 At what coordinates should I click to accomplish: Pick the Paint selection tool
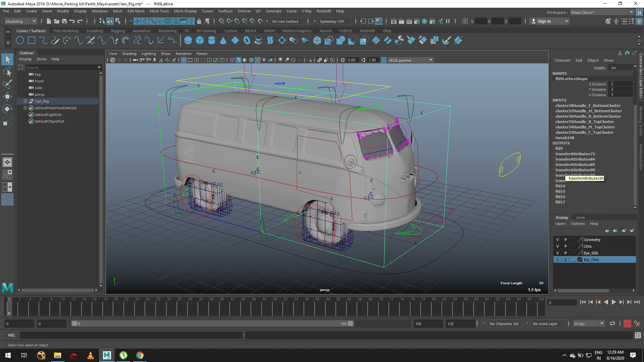pos(7,84)
